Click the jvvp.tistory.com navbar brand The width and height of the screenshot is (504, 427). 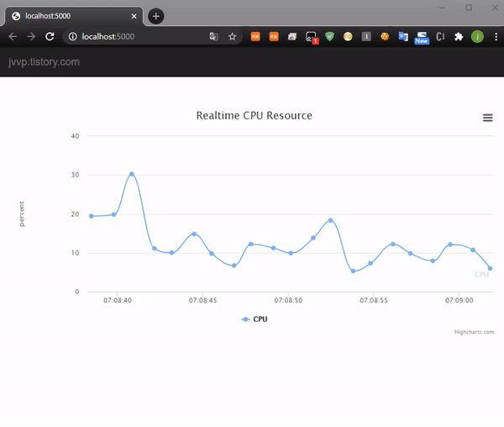click(x=44, y=61)
